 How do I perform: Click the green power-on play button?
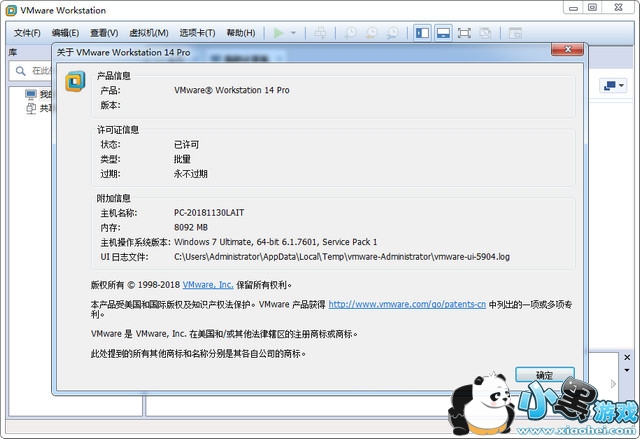(x=279, y=33)
